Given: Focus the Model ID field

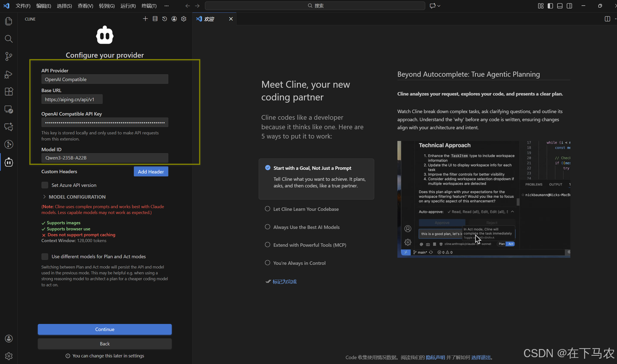Looking at the screenshot, I should click(105, 158).
